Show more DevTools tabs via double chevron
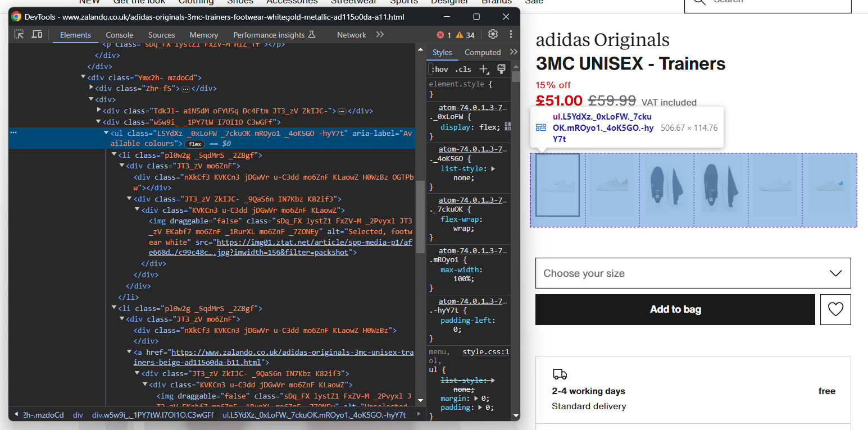The image size is (868, 430). (380, 35)
